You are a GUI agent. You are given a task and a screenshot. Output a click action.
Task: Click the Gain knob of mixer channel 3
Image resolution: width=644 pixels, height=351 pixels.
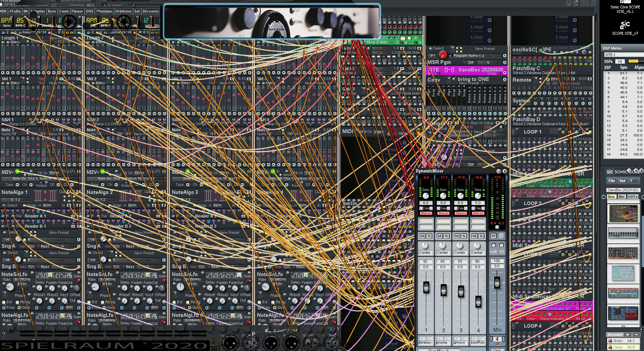461,196
